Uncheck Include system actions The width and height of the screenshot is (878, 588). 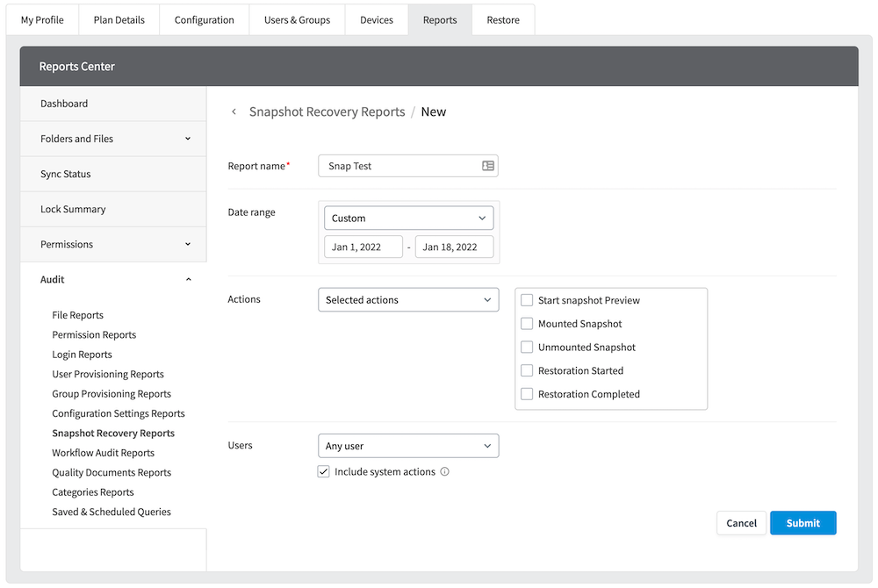point(324,471)
